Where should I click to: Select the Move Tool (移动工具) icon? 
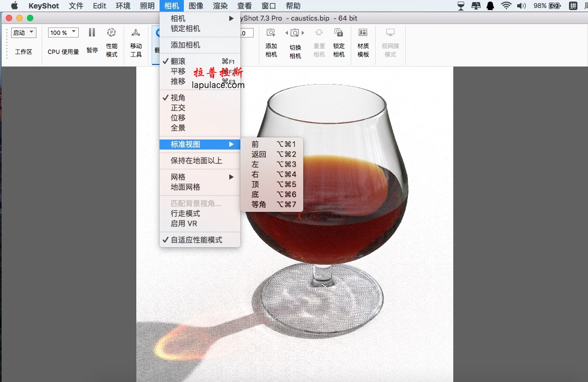(136, 33)
